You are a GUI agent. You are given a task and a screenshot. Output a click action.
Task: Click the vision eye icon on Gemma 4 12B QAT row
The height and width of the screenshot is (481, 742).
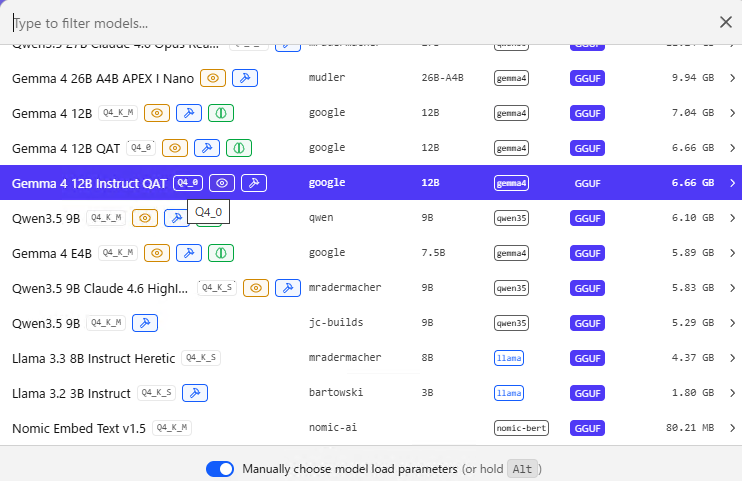(175, 148)
